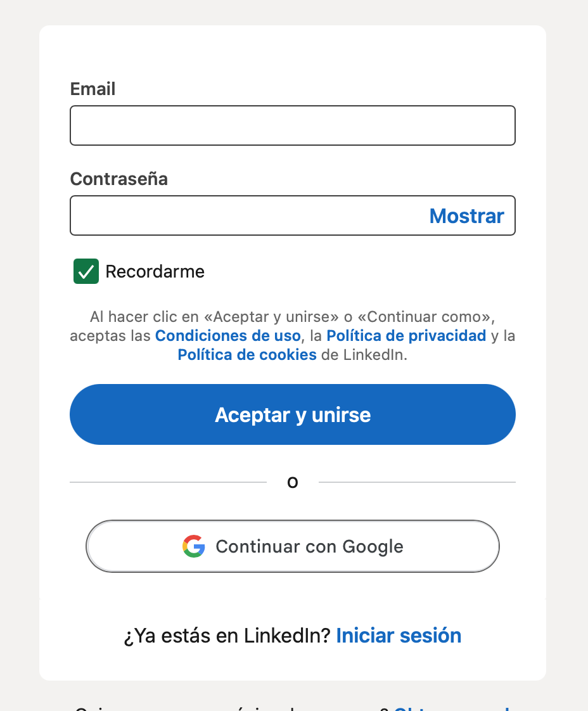Click the Google logo icon
The width and height of the screenshot is (588, 711).
(194, 546)
